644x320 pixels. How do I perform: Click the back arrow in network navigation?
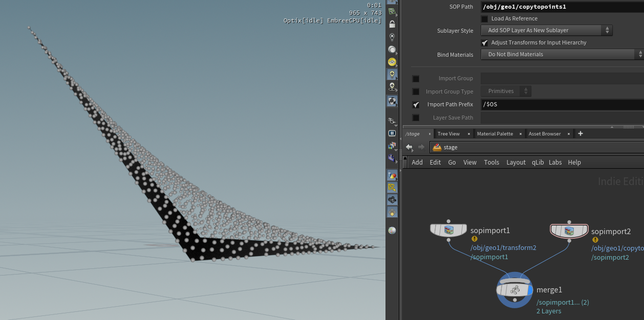[x=409, y=147]
